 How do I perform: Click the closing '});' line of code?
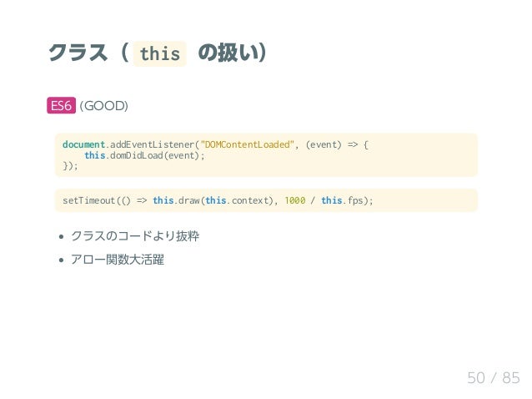tap(70, 166)
